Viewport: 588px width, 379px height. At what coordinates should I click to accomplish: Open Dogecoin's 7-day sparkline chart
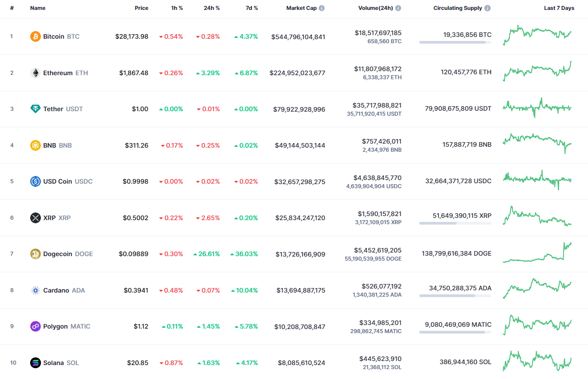pyautogui.click(x=537, y=253)
